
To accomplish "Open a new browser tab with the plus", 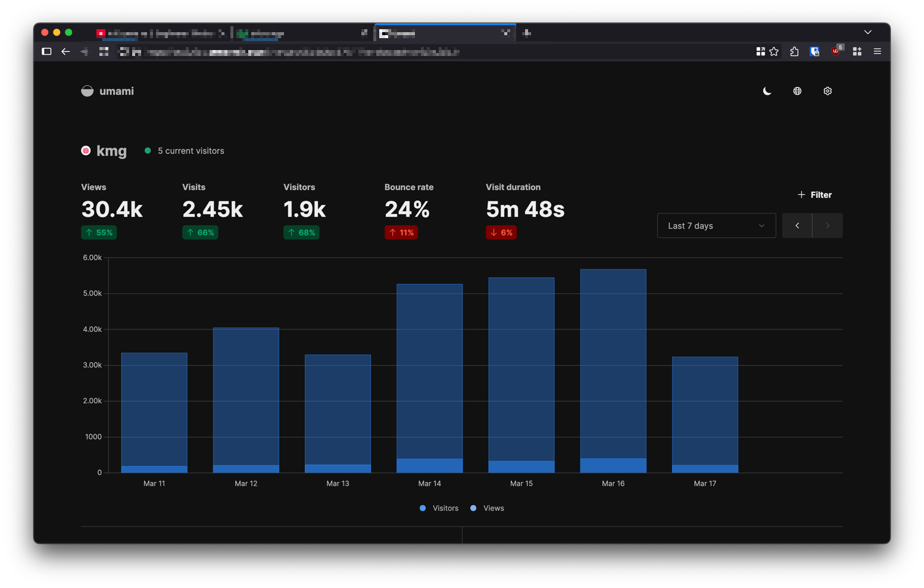I will click(x=526, y=33).
